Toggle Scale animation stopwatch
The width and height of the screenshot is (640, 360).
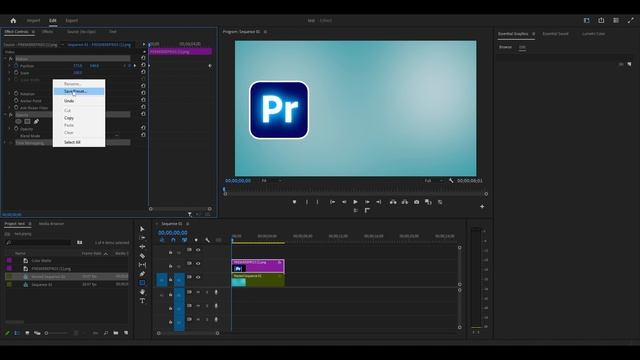point(16,73)
